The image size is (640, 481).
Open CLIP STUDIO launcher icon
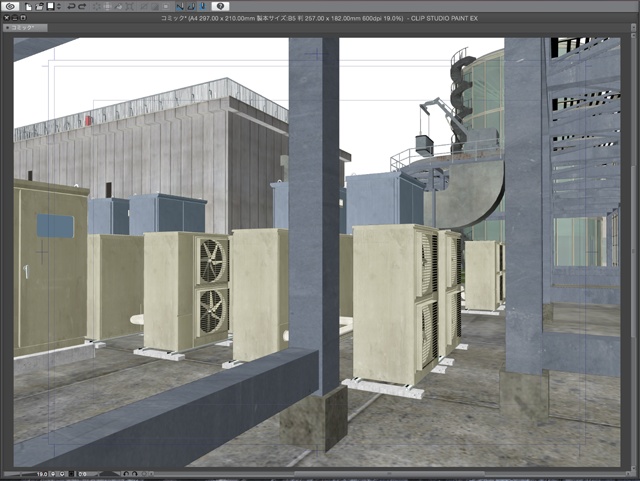point(10,6)
